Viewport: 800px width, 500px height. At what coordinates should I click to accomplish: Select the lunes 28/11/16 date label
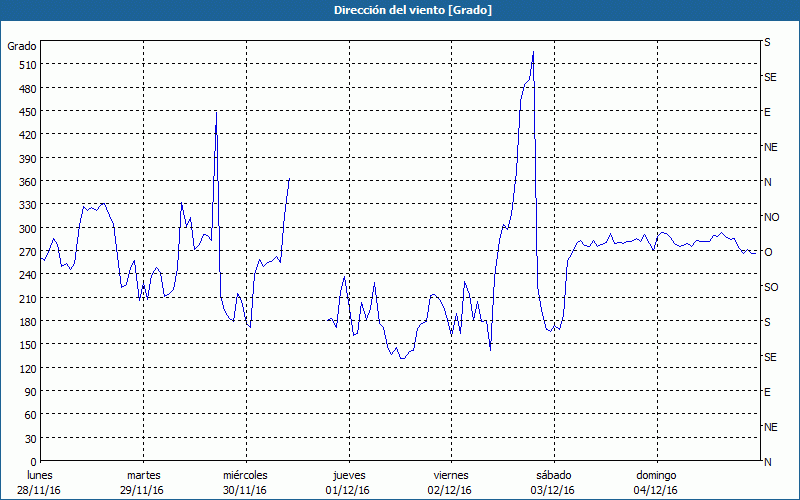(x=39, y=483)
